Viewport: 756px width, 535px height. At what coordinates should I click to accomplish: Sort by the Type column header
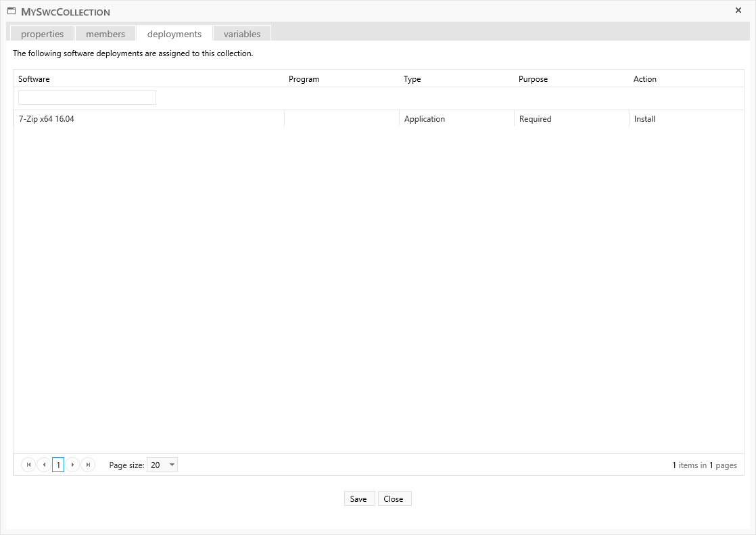tap(412, 79)
